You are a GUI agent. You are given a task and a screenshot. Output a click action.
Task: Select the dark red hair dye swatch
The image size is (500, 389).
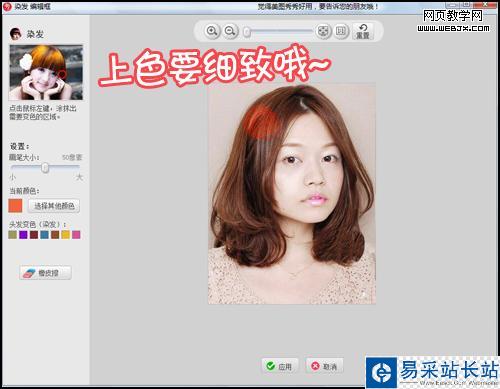(x=34, y=235)
